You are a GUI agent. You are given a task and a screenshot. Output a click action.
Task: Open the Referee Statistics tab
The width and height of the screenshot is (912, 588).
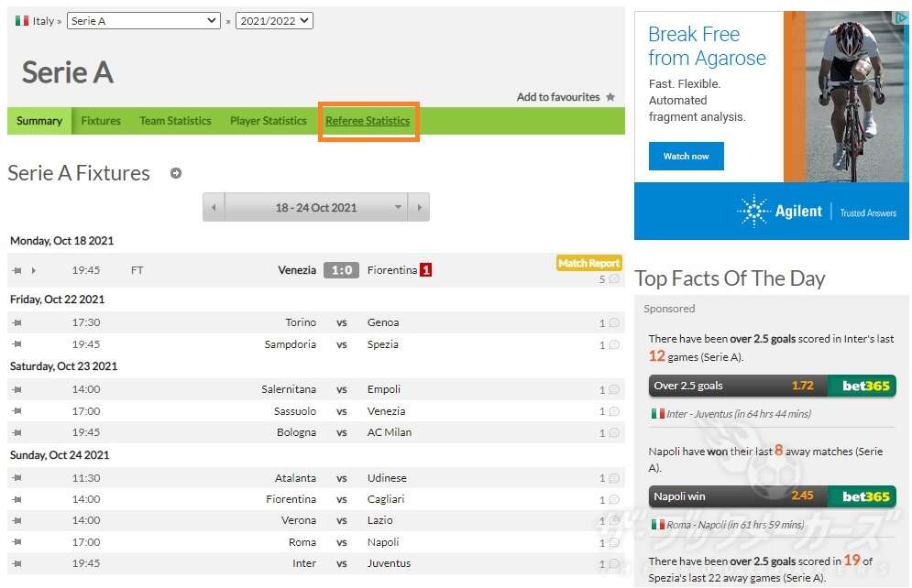coord(368,121)
